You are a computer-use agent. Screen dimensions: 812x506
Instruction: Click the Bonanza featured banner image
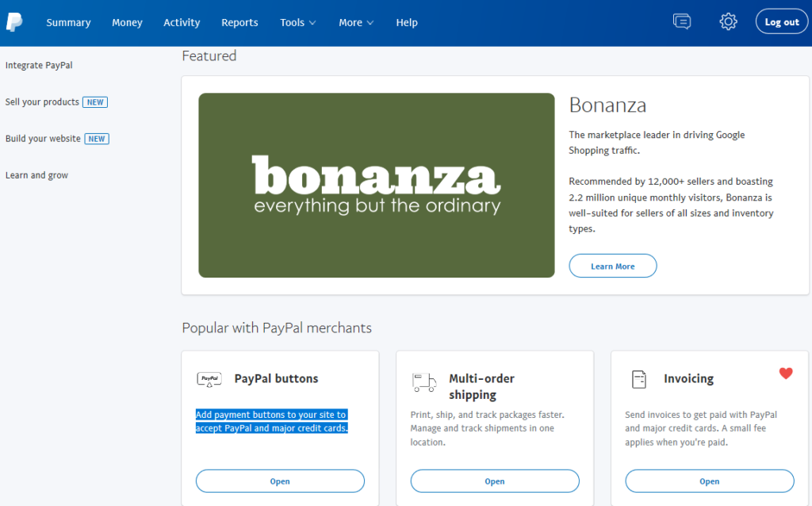click(377, 186)
